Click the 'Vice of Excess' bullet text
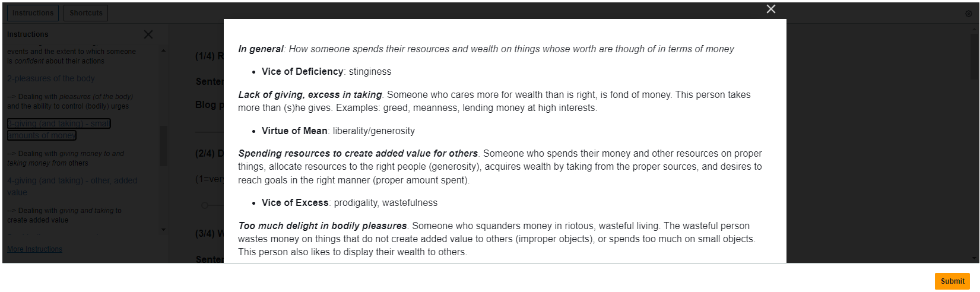This screenshot has width=980, height=292. (x=350, y=203)
